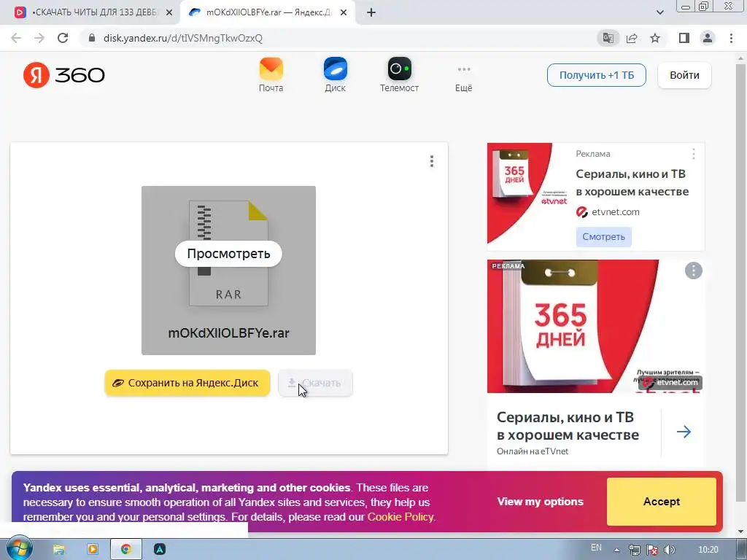Image resolution: width=747 pixels, height=560 pixels.
Task: Click the Chrome taskbar icon
Action: coord(126,550)
